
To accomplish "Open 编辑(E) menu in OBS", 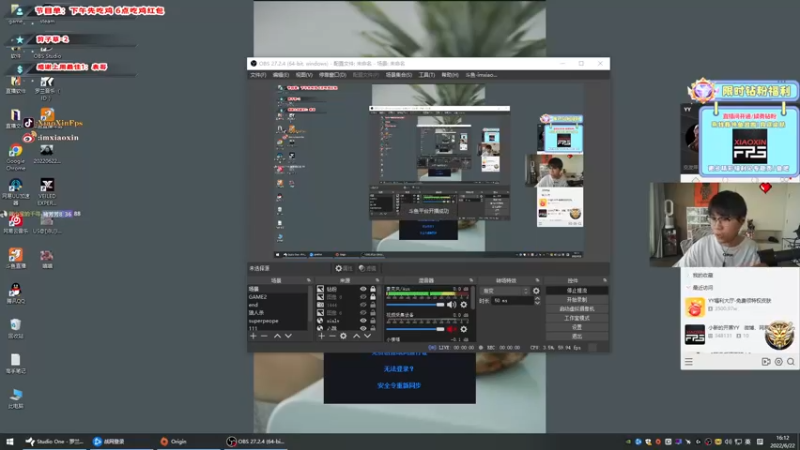I will 281,75.
